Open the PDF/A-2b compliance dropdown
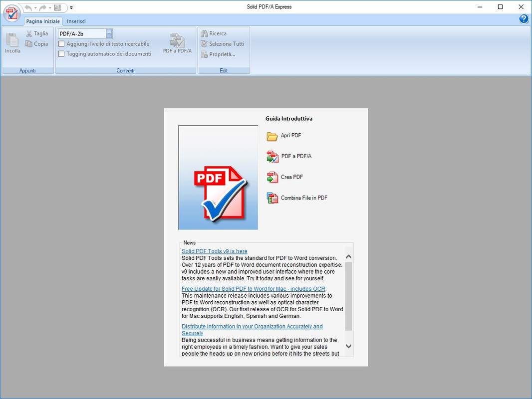The width and height of the screenshot is (532, 399). [109, 33]
